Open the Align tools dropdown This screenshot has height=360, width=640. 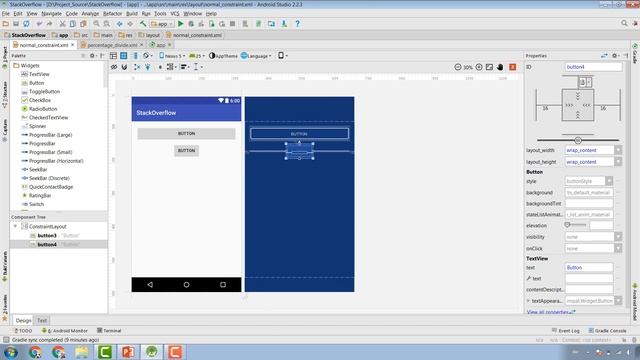tap(184, 67)
